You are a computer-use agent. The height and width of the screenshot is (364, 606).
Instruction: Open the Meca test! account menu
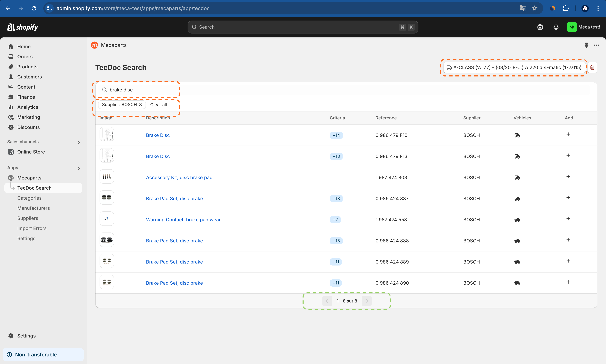point(583,27)
